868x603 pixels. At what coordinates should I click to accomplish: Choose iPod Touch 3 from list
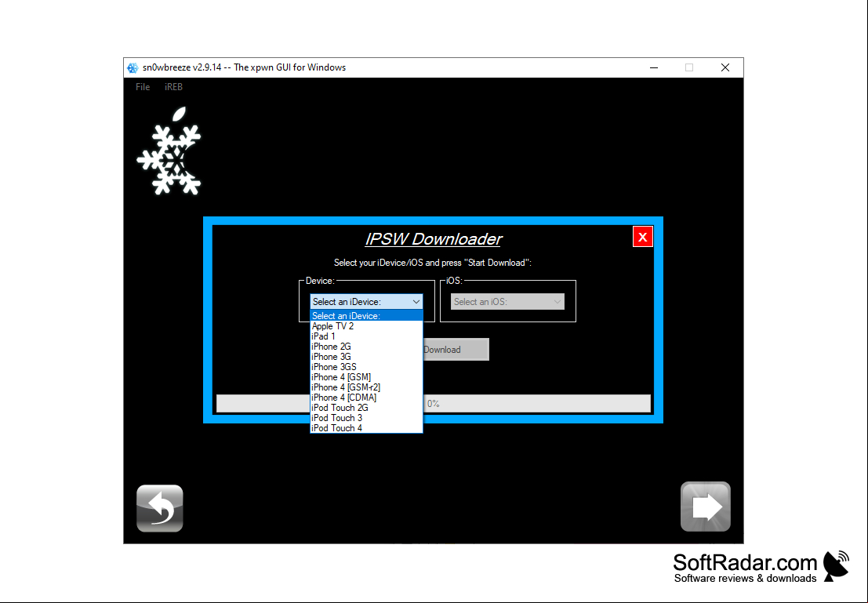tap(366, 417)
